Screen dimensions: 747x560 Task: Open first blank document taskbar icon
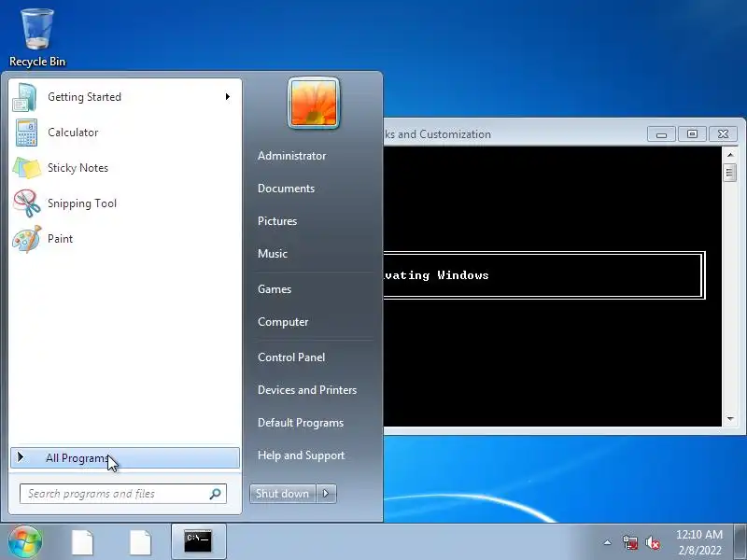click(82, 542)
